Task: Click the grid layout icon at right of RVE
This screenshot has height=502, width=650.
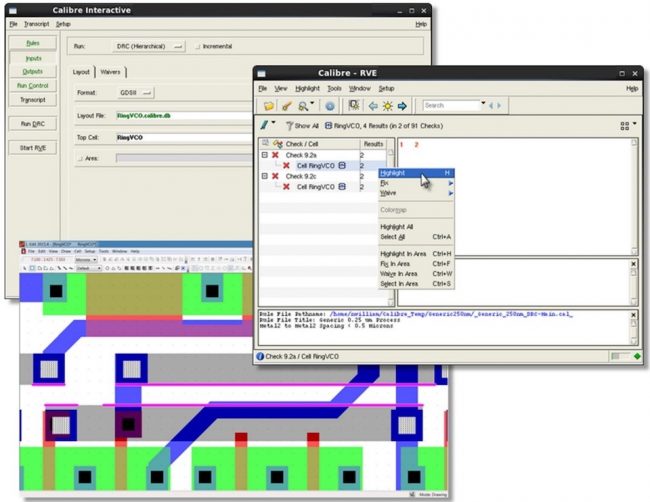Action: (625, 126)
